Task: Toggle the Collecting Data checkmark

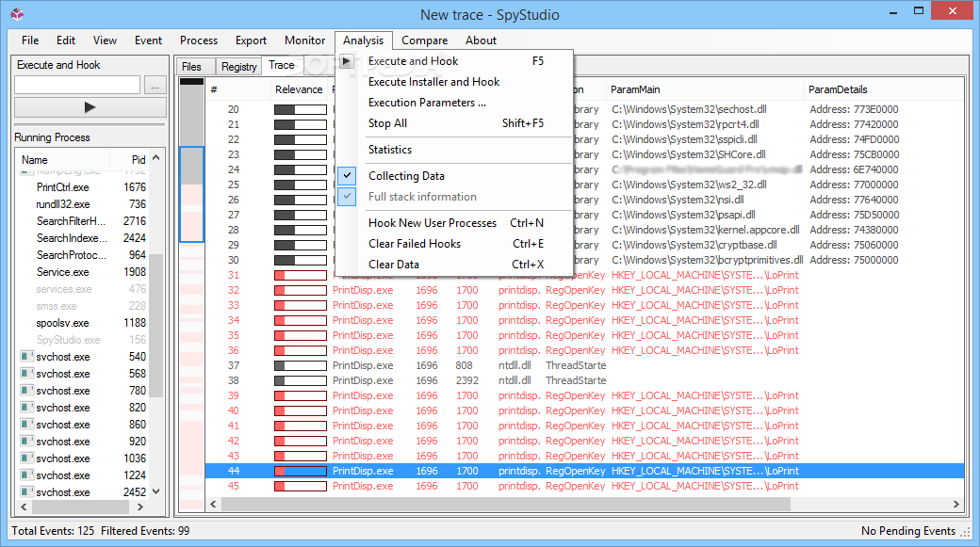Action: [x=347, y=176]
